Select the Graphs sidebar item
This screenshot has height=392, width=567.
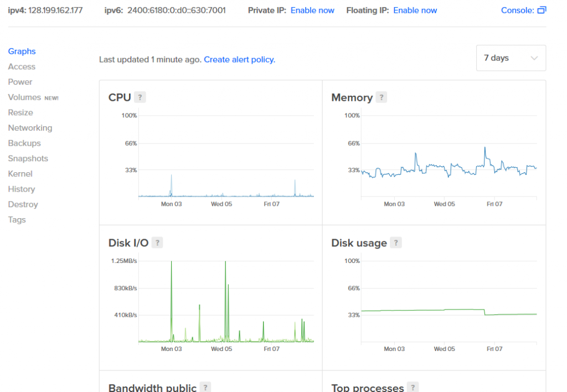click(x=22, y=51)
